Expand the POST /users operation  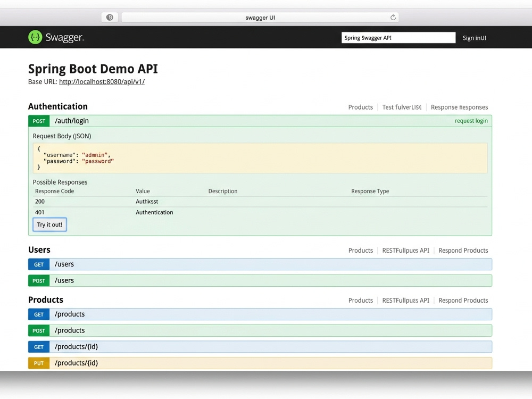(x=260, y=280)
